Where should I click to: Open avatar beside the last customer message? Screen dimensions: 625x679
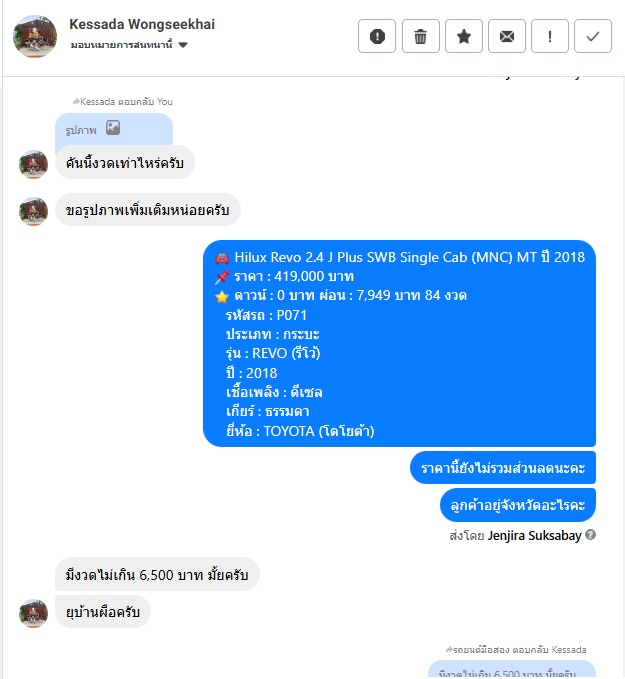tap(33, 613)
